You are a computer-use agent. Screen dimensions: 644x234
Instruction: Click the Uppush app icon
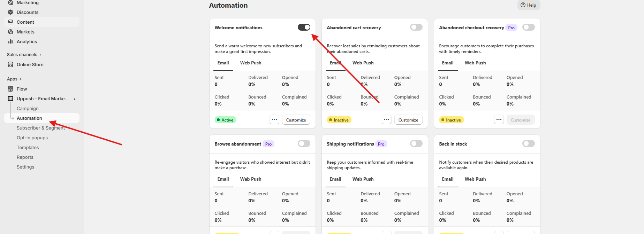click(x=10, y=99)
